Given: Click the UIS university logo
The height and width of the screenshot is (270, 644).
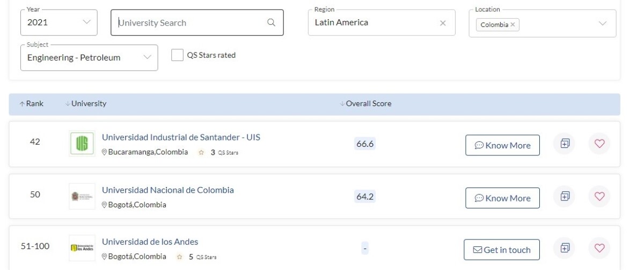Looking at the screenshot, I should coord(82,144).
